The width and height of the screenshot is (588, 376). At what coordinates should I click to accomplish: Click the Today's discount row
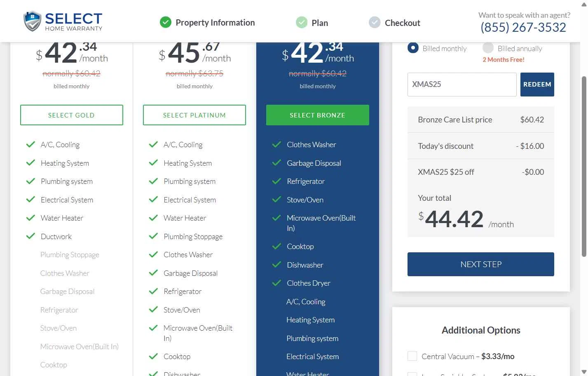pyautogui.click(x=481, y=146)
